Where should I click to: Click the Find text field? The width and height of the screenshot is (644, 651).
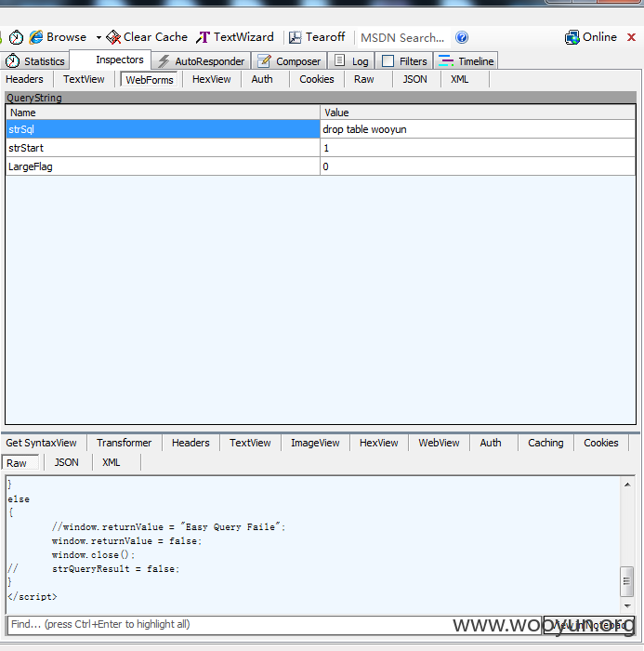coord(274,624)
